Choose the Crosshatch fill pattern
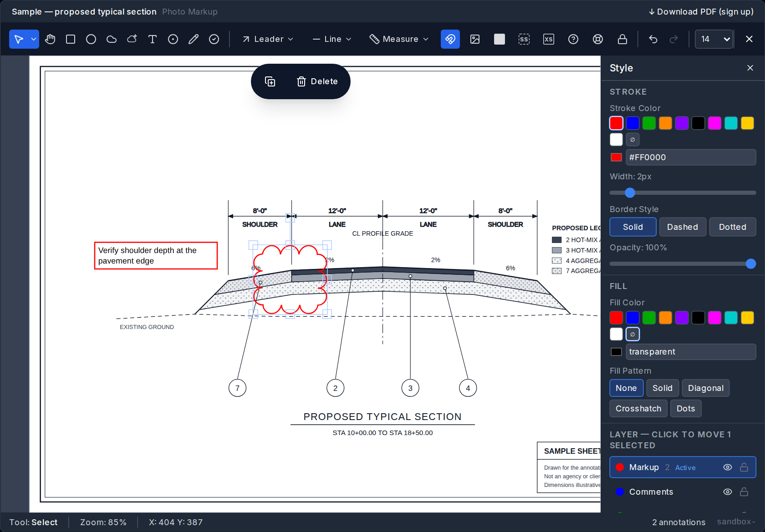This screenshot has height=532, width=765. click(638, 409)
